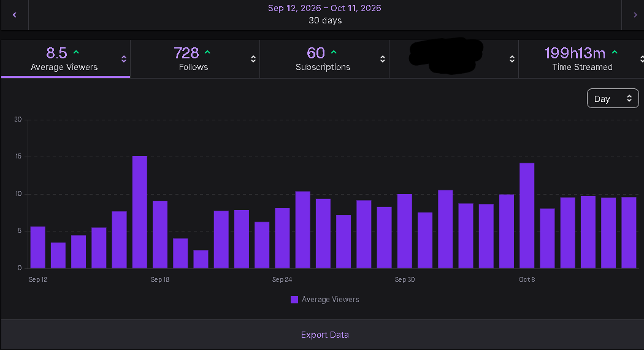Go to the previous date range arrow
644x350 pixels.
[14, 15]
